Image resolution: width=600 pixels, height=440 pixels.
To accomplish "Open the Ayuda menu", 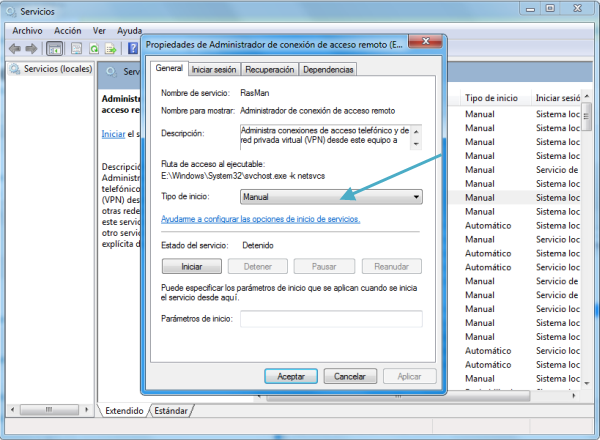I will tap(129, 31).
